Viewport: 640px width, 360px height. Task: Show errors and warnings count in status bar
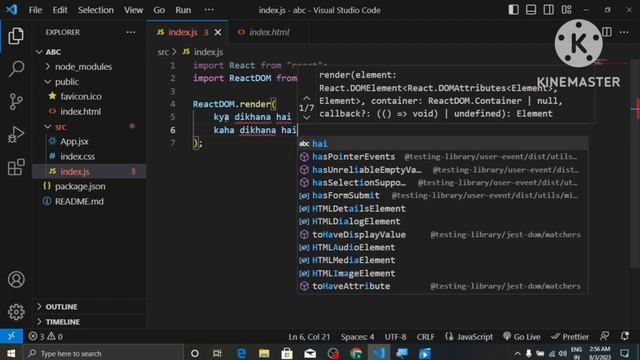pyautogui.click(x=46, y=336)
